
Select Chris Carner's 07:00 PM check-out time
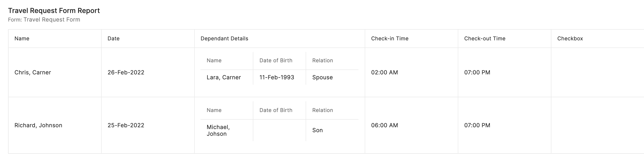coord(477,72)
